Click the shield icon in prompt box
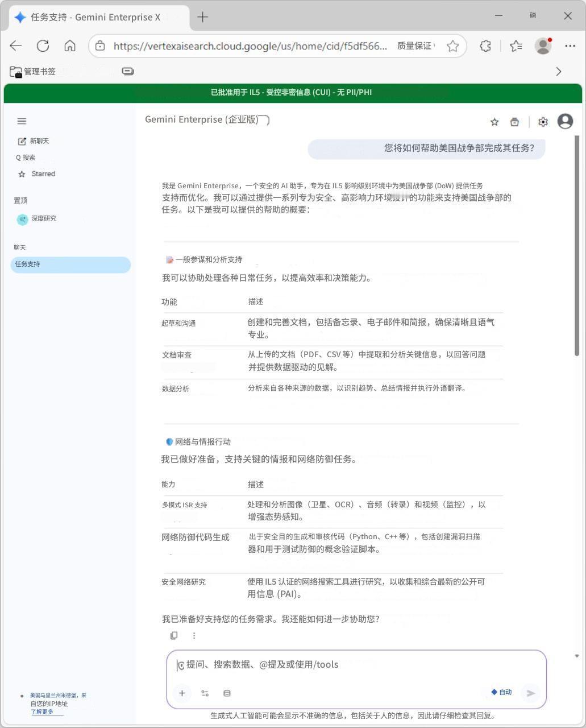 [180, 665]
